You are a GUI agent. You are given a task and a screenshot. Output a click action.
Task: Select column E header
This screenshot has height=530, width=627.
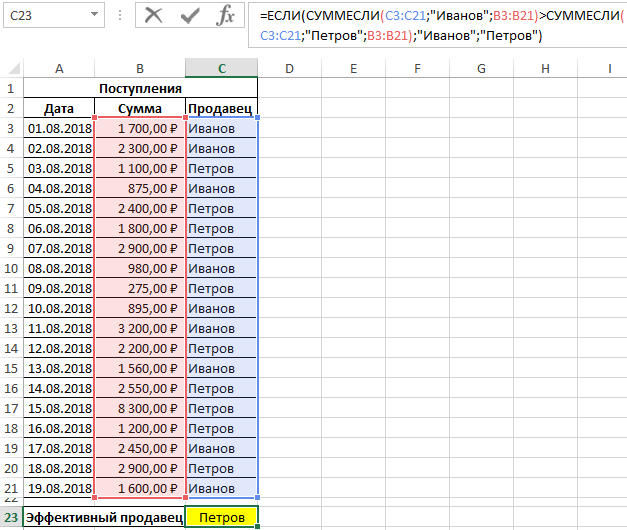click(x=354, y=68)
